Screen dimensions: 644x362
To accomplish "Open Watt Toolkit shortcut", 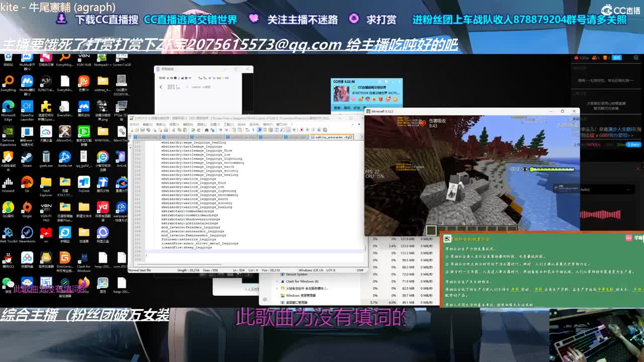I will coord(8,234).
